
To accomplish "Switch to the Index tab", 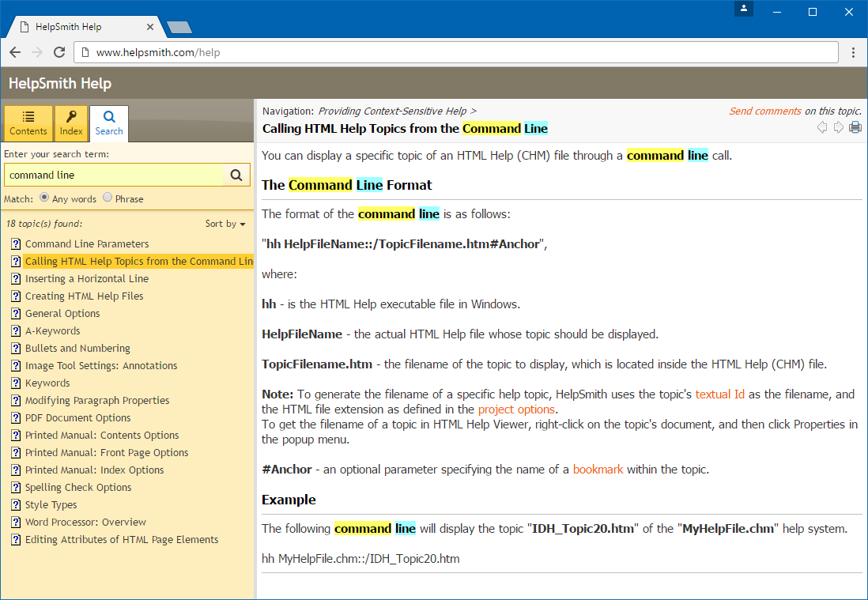I will tap(71, 123).
